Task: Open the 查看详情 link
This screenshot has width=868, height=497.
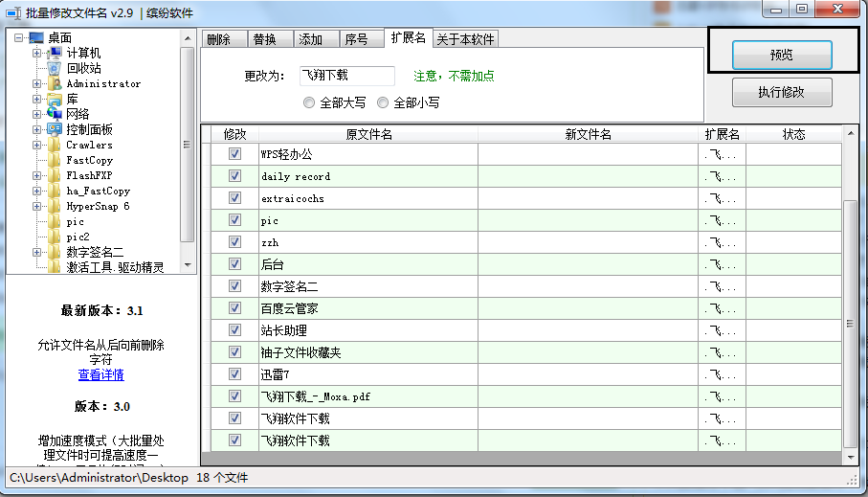Action: (100, 374)
